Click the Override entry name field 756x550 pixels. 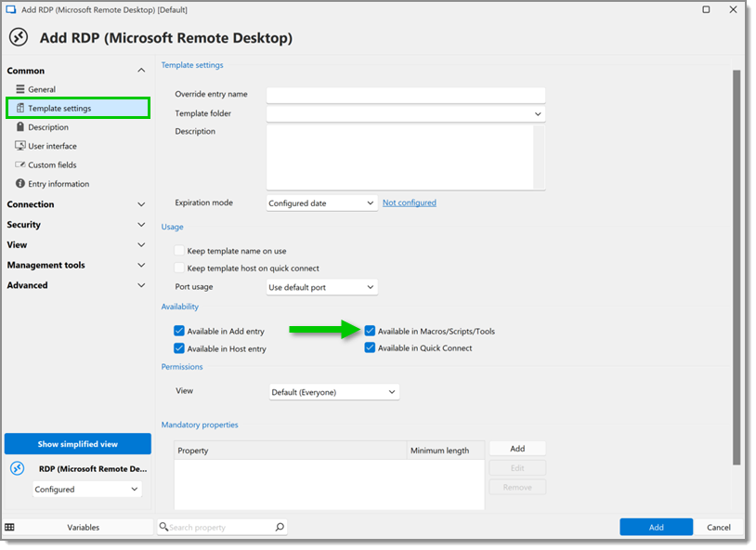coord(406,95)
